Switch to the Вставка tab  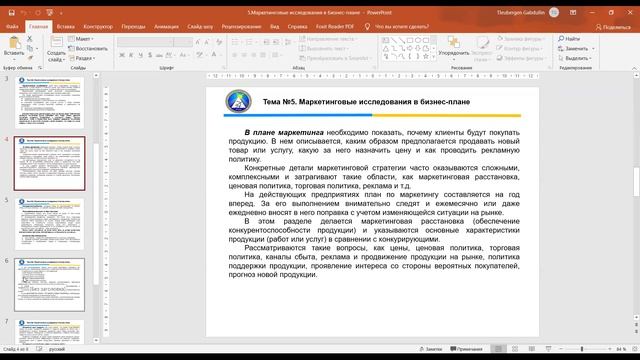click(65, 27)
